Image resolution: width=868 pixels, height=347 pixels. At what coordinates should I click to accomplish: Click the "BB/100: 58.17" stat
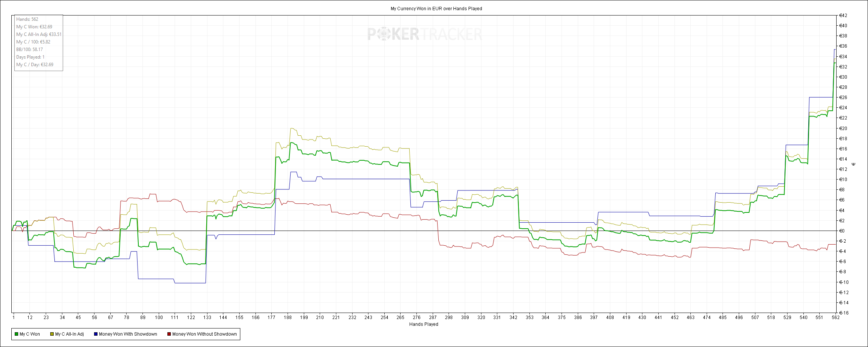29,50
